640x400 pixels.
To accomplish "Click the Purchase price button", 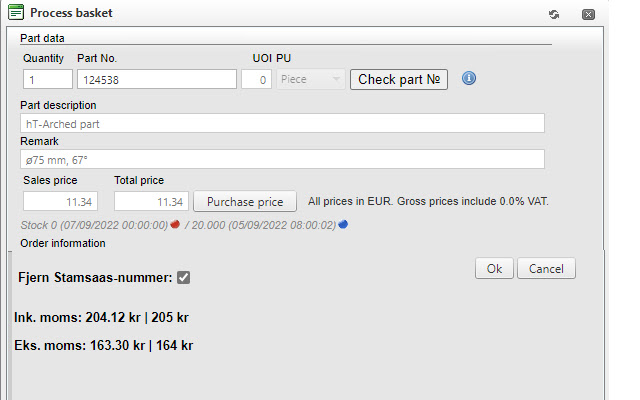I will [x=245, y=201].
